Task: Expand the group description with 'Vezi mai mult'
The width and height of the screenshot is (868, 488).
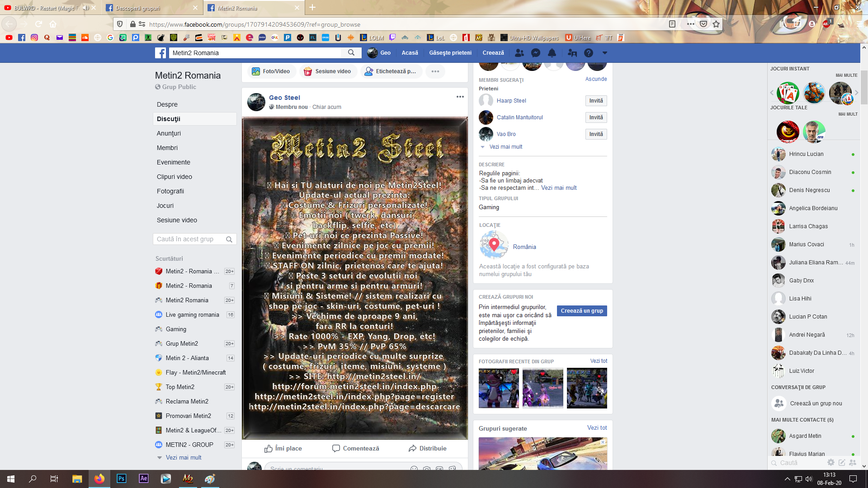Action: 559,188
